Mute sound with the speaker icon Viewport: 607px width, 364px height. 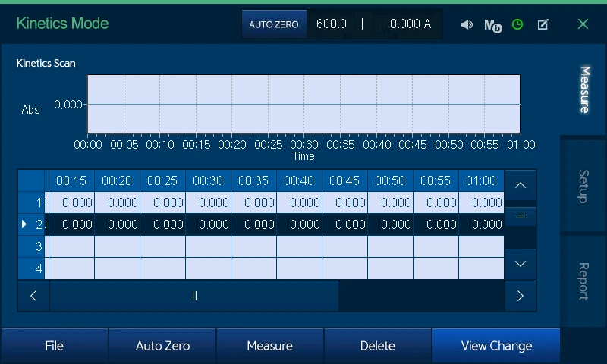click(x=467, y=24)
